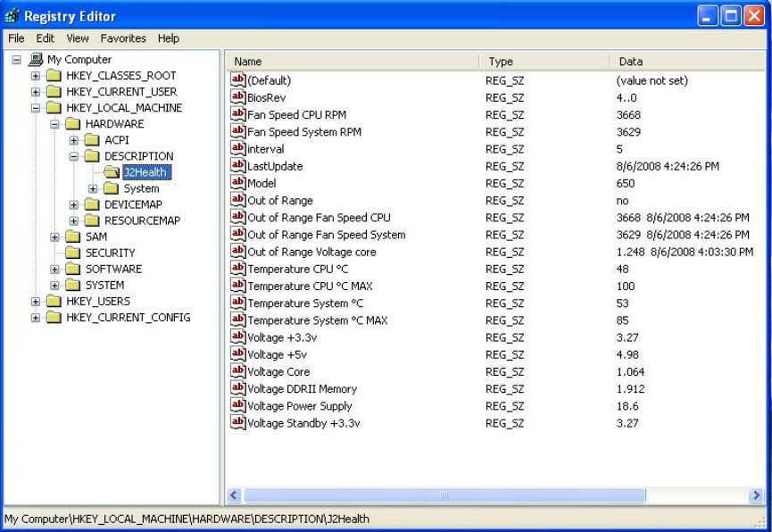This screenshot has height=532, width=772.
Task: Click the icon beside LastUpdate value
Action: point(237,166)
